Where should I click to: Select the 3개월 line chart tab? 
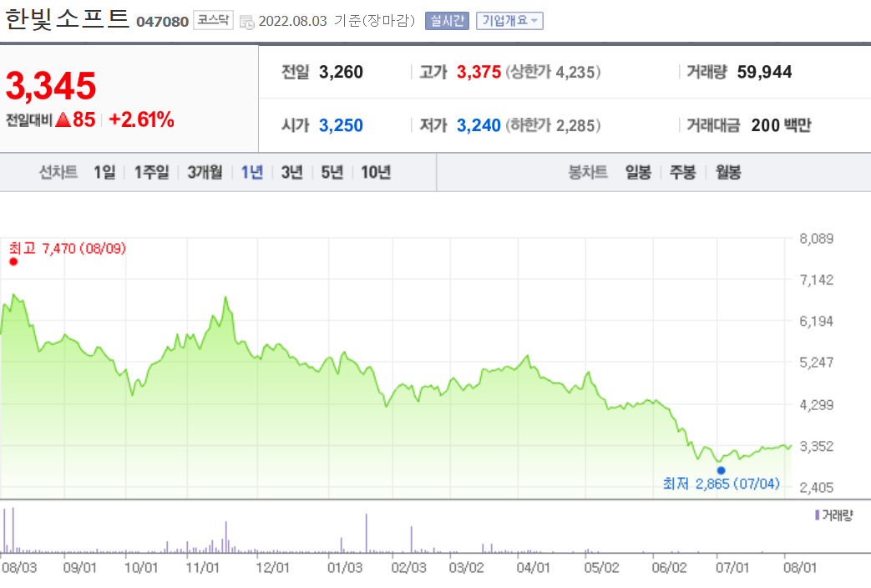tap(205, 172)
